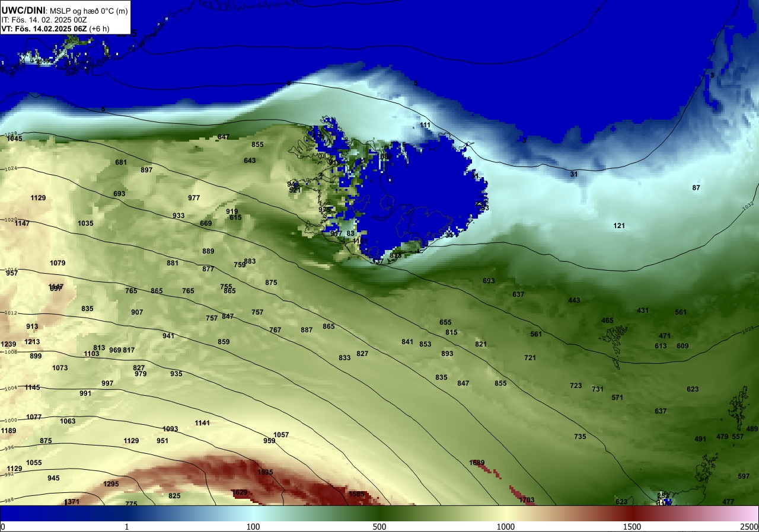The image size is (759, 532).
Task: Click the map value 597
Action: 744,476
